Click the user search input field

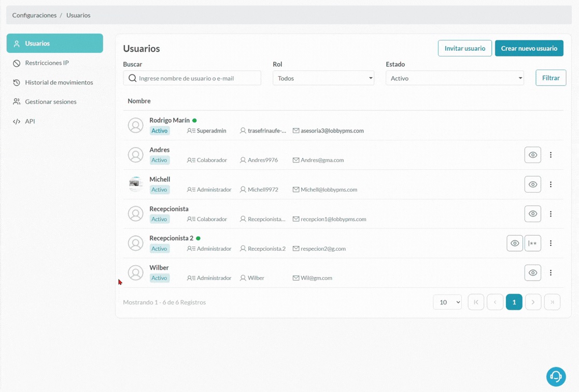click(x=197, y=78)
